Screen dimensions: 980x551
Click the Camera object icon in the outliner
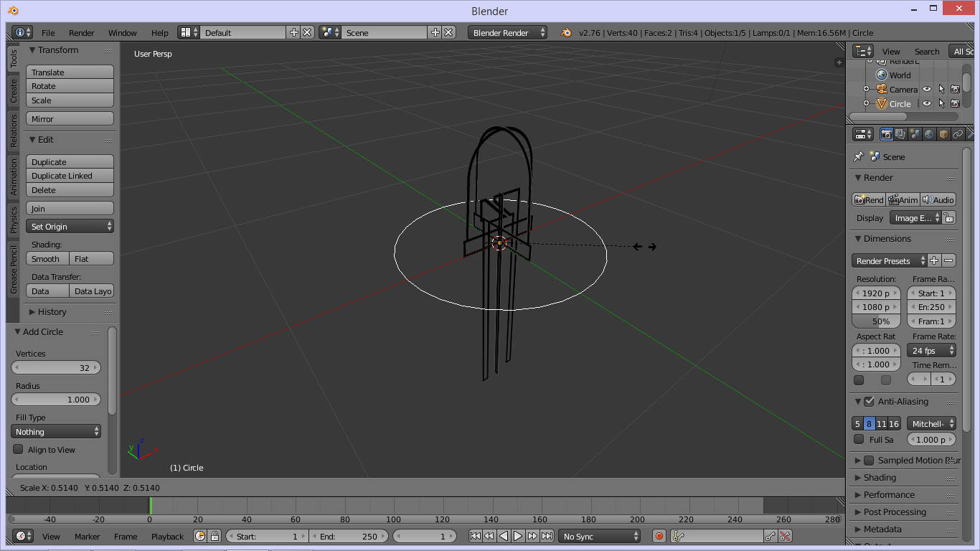[x=882, y=89]
